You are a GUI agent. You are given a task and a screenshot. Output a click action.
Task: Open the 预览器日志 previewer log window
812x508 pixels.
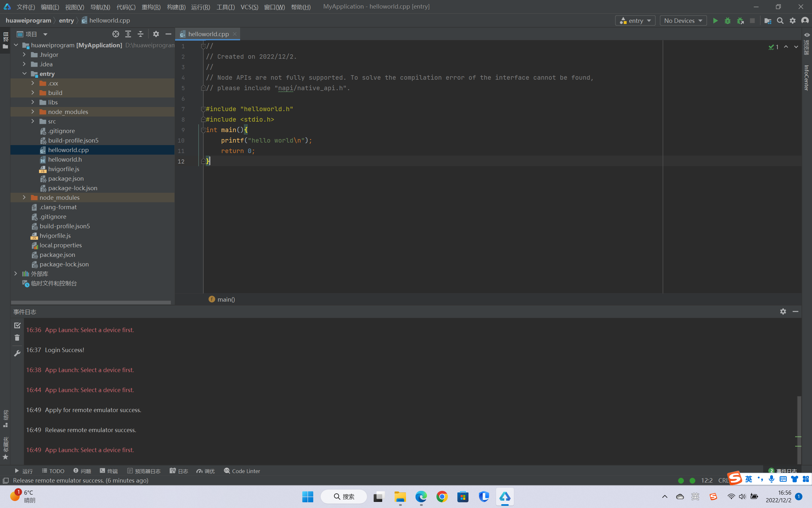144,471
